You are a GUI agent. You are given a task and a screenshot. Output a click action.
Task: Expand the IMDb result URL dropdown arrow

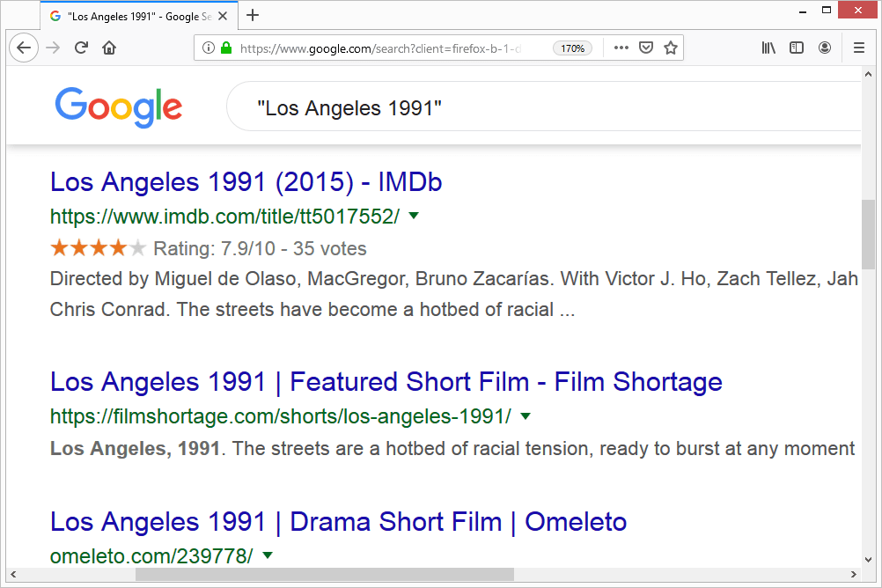pos(414,216)
